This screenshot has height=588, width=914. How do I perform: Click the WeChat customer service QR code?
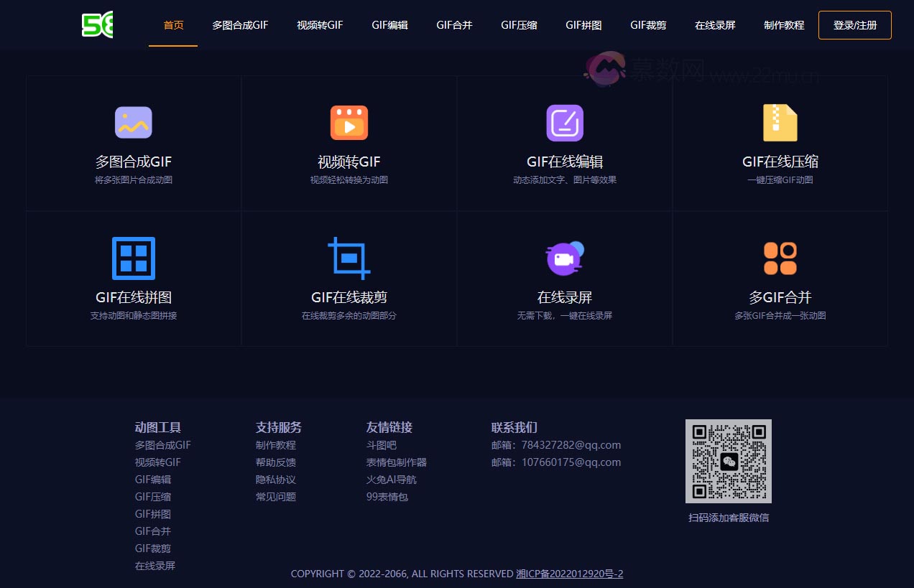[729, 461]
